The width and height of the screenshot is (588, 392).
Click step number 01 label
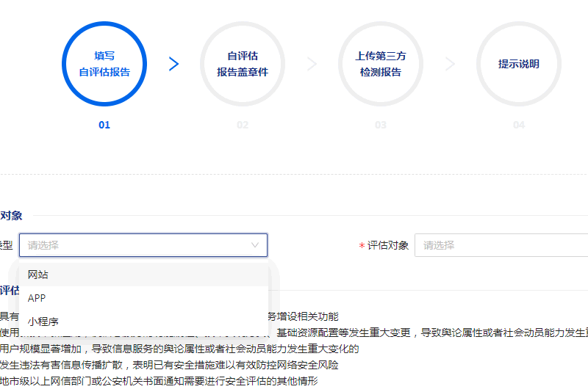click(104, 125)
